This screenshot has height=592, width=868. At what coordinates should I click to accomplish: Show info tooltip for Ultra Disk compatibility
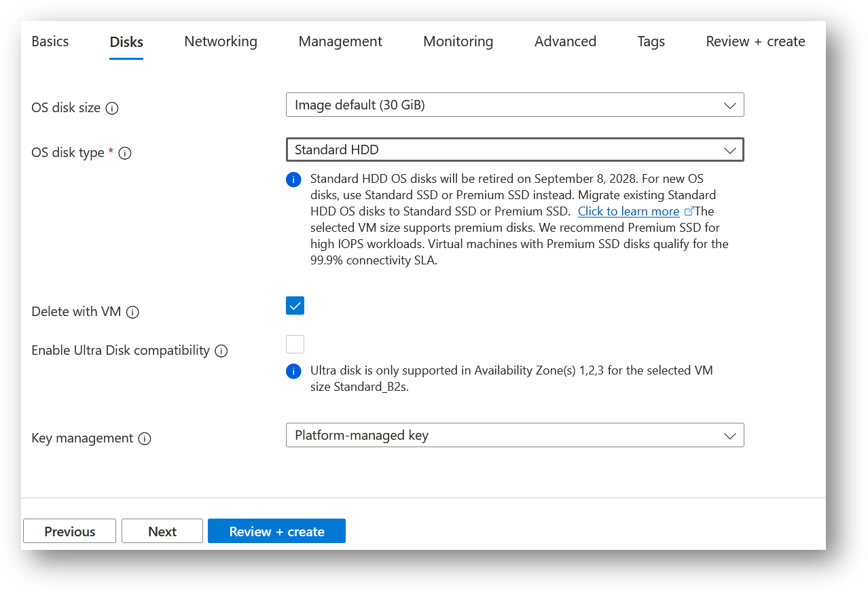[x=221, y=351]
